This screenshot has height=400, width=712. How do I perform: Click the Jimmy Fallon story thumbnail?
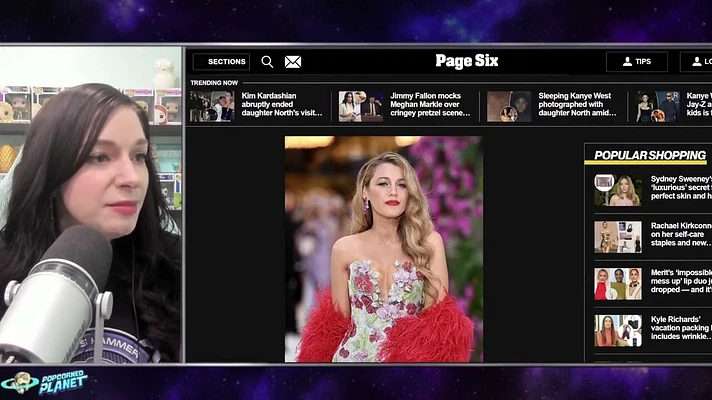tap(361, 106)
